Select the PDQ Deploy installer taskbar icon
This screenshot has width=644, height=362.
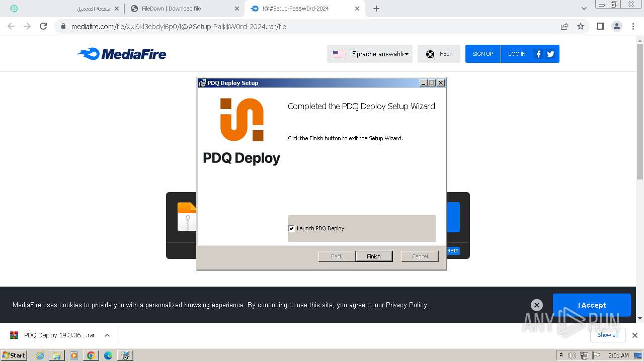coord(125,355)
